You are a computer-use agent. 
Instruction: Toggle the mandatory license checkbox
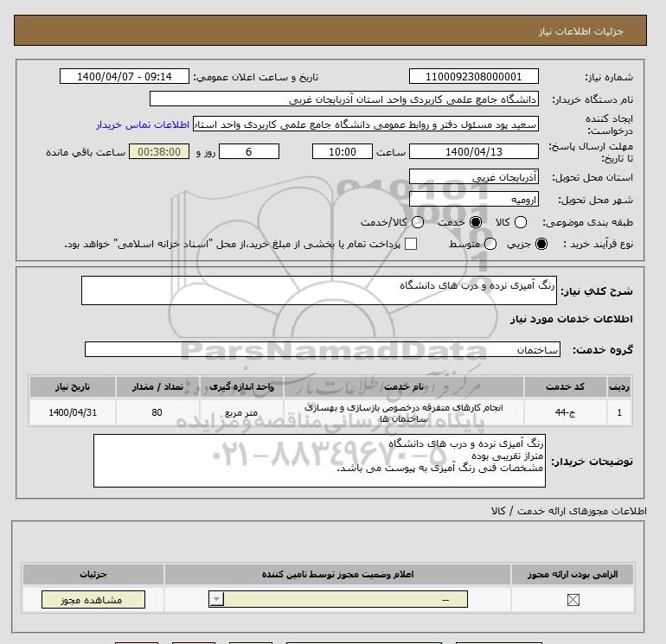pos(573,600)
